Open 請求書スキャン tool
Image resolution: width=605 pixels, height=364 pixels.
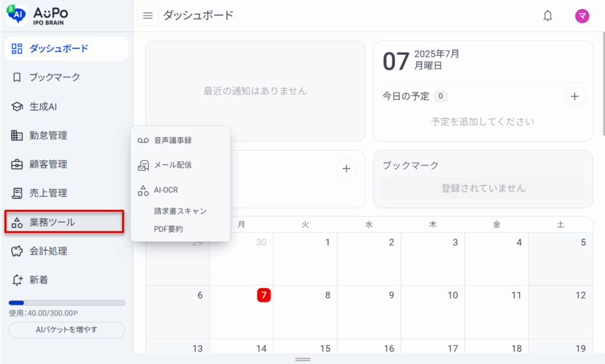pyautogui.click(x=180, y=211)
